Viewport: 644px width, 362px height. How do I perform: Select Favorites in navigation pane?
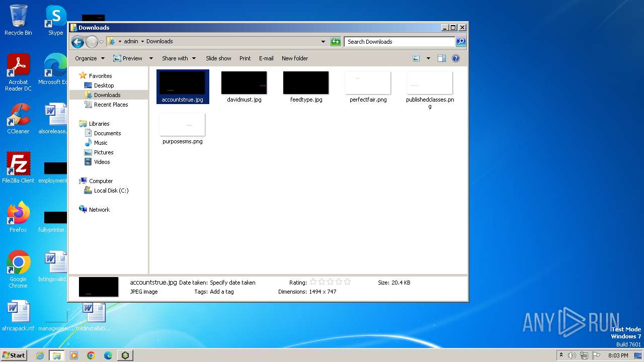pos(100,76)
